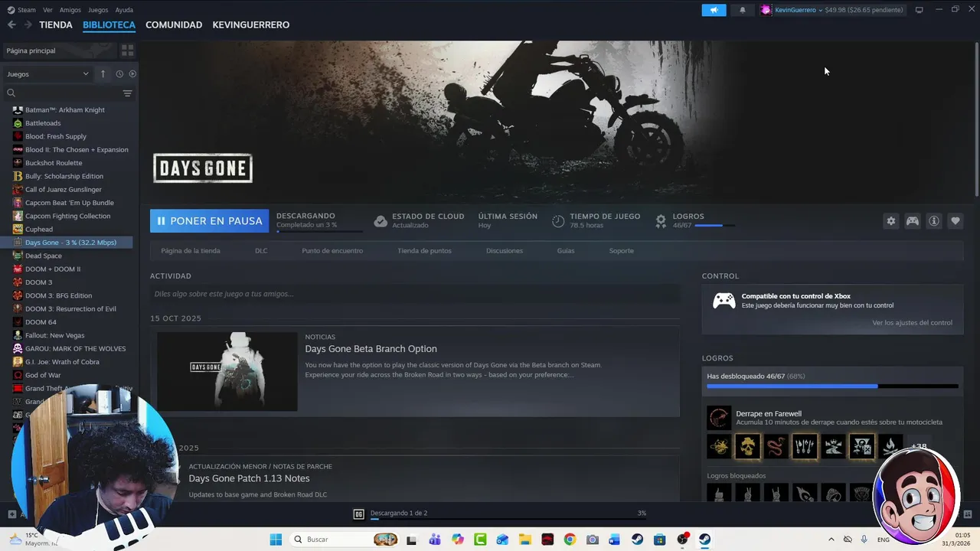
Task: Select Dead Space in library list
Action: [44, 256]
